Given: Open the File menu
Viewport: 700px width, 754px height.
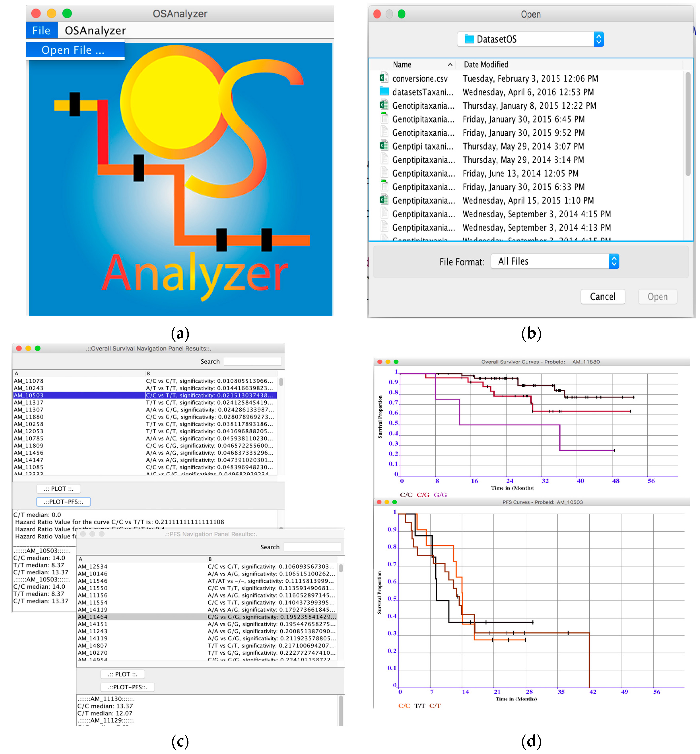Looking at the screenshot, I should click(41, 30).
